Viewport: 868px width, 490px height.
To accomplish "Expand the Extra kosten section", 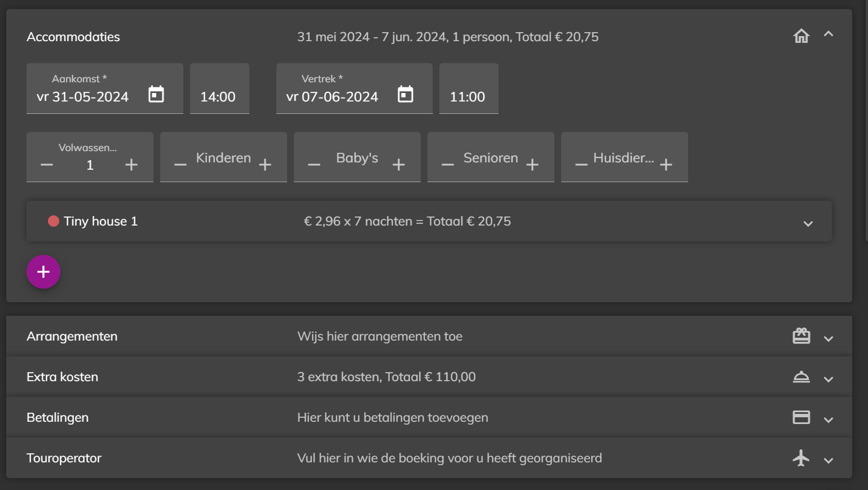I will point(829,379).
